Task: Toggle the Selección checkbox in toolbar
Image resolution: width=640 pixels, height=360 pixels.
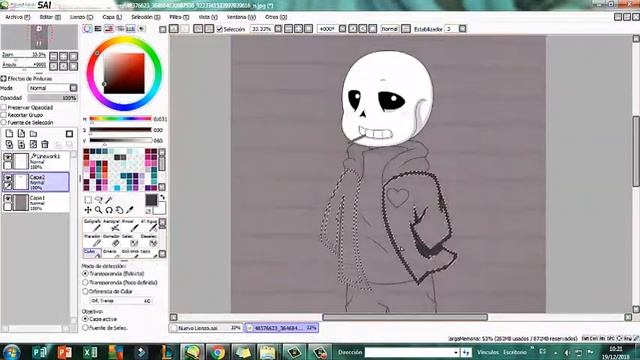Action: click(220, 29)
